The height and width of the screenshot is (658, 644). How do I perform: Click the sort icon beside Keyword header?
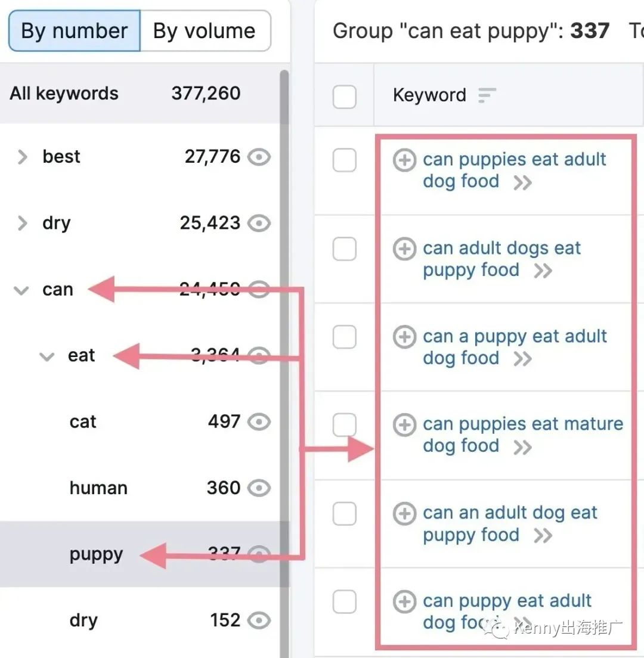point(487,95)
